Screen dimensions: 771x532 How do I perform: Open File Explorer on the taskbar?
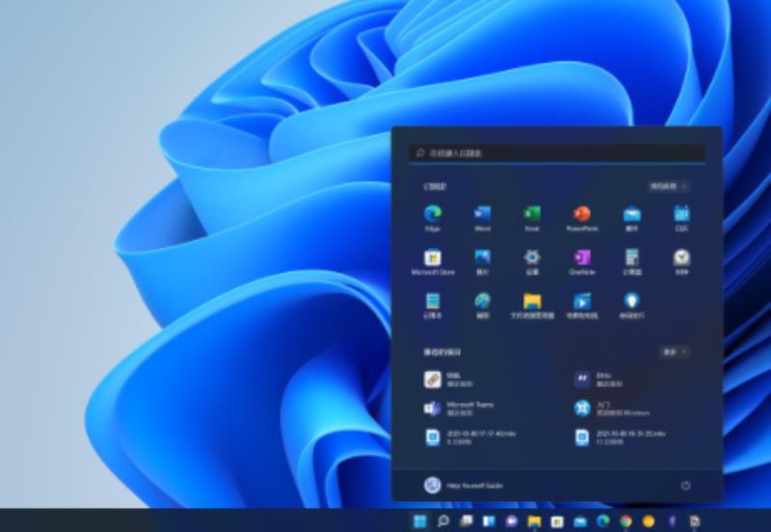pos(534,520)
